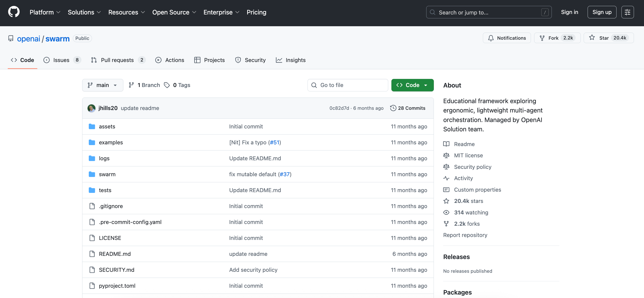644x298 pixels.
Task: Click the Report repository link
Action: (x=465, y=235)
